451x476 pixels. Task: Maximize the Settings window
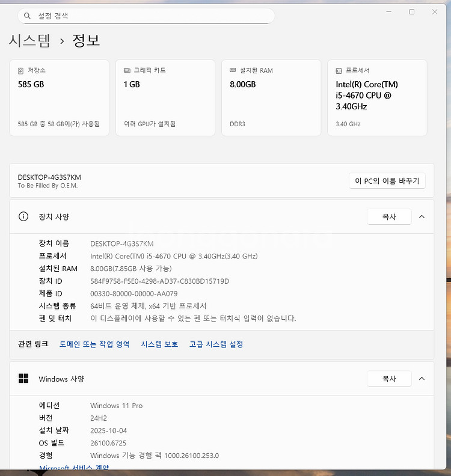pos(412,12)
